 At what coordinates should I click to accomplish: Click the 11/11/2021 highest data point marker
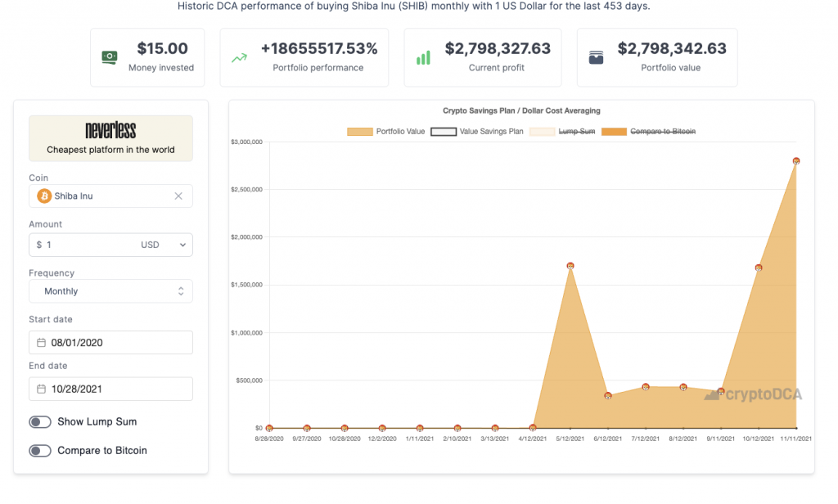(x=796, y=161)
